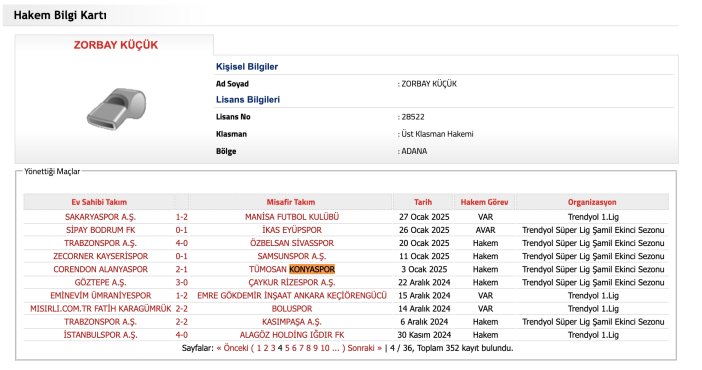Open Trabzonspor–Sivasspor 4-0 score link
Viewport: 702px width, 370px height.
181,243
